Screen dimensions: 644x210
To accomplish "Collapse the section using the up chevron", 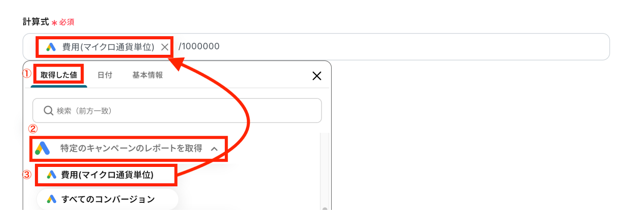I will tap(214, 149).
